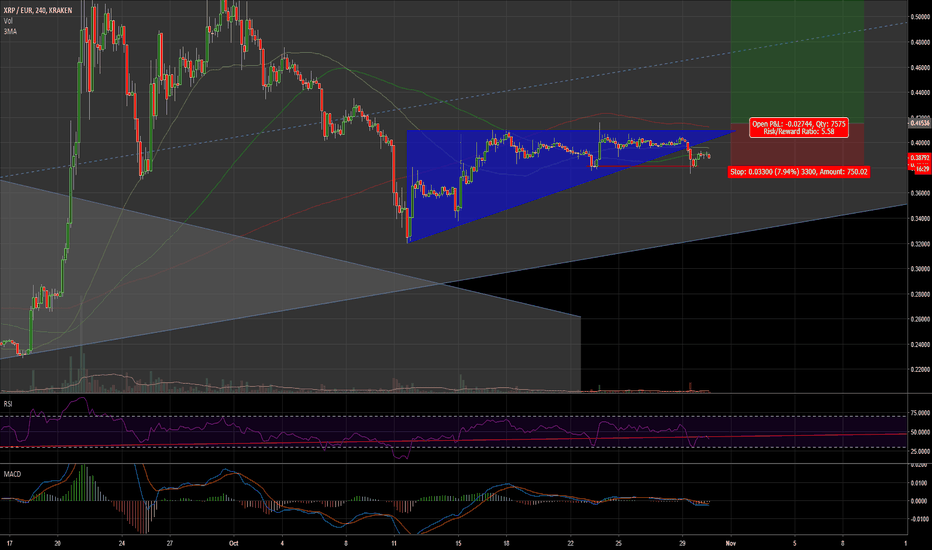Click the 0.30000 price axis label
This screenshot has width=932, height=550.
point(920,269)
